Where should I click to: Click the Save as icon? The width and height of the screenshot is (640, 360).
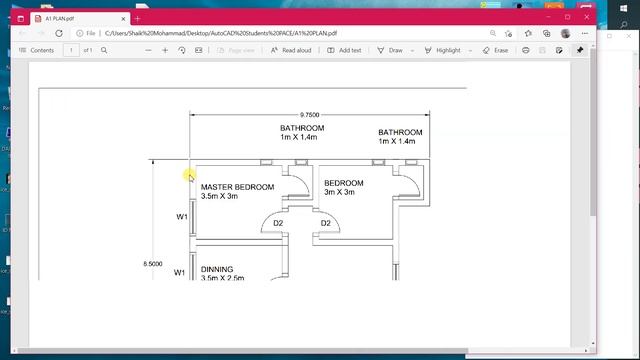coord(559,50)
